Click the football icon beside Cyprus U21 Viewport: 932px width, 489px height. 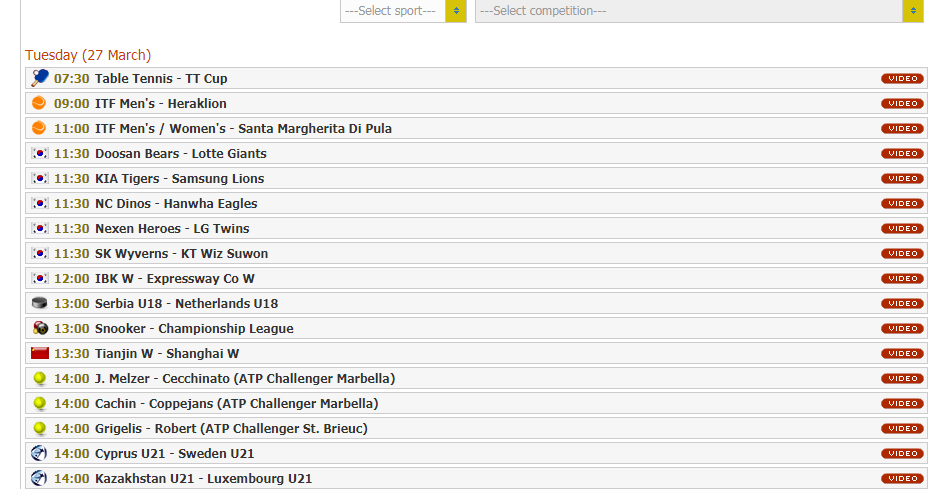pos(39,453)
